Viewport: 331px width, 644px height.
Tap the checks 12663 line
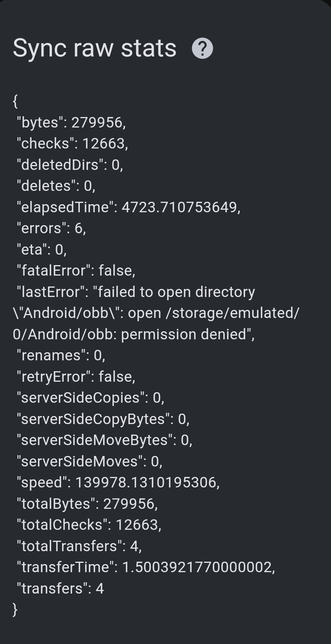point(73,143)
